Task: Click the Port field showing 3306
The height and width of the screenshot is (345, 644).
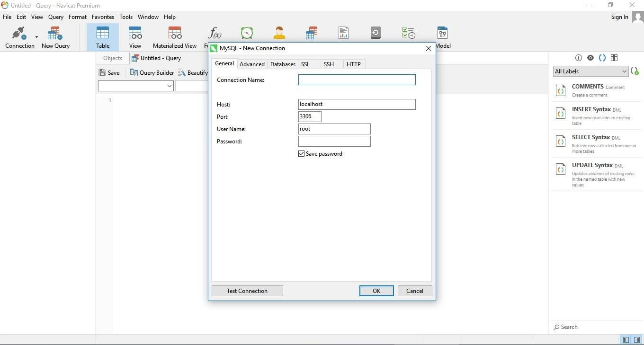Action: tap(310, 116)
